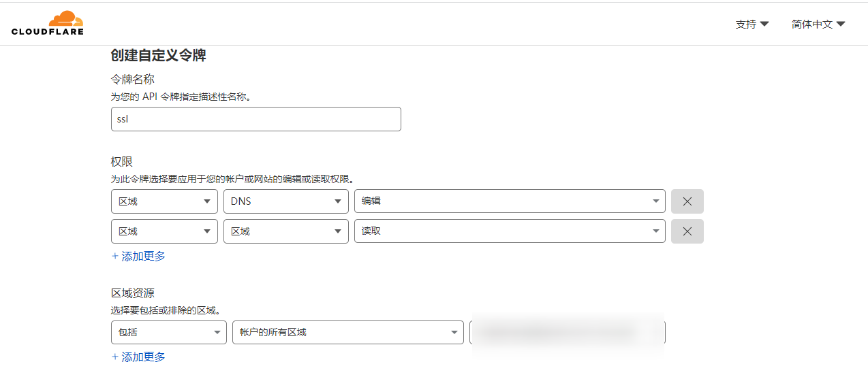This screenshot has height=379, width=868.
Task: Expand the 编辑 access level dropdown
Action: coord(509,201)
